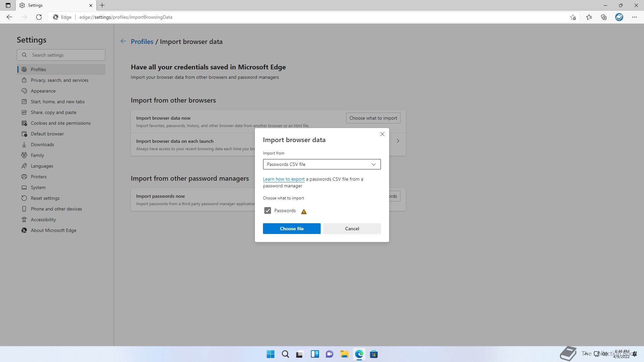Open Cookies and site permissions
The image size is (644, 362).
point(61,123)
